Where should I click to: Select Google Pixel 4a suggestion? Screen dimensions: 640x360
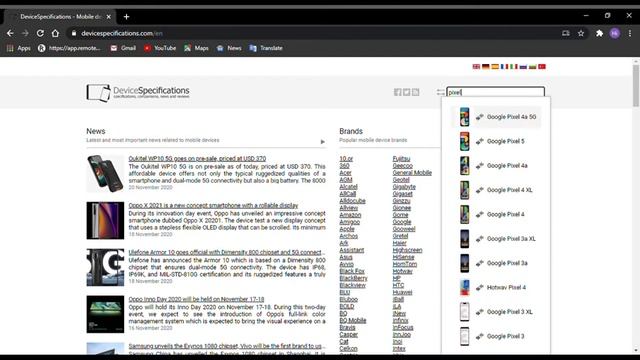coord(496,165)
